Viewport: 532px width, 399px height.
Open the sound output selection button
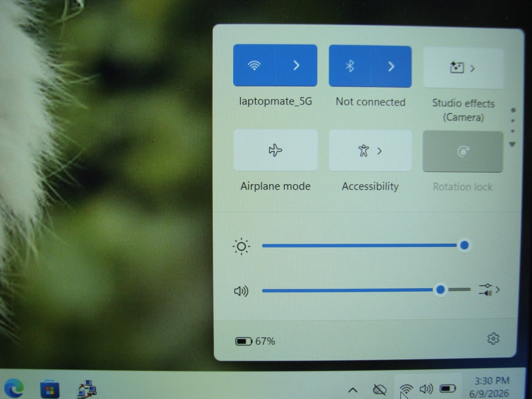point(489,290)
